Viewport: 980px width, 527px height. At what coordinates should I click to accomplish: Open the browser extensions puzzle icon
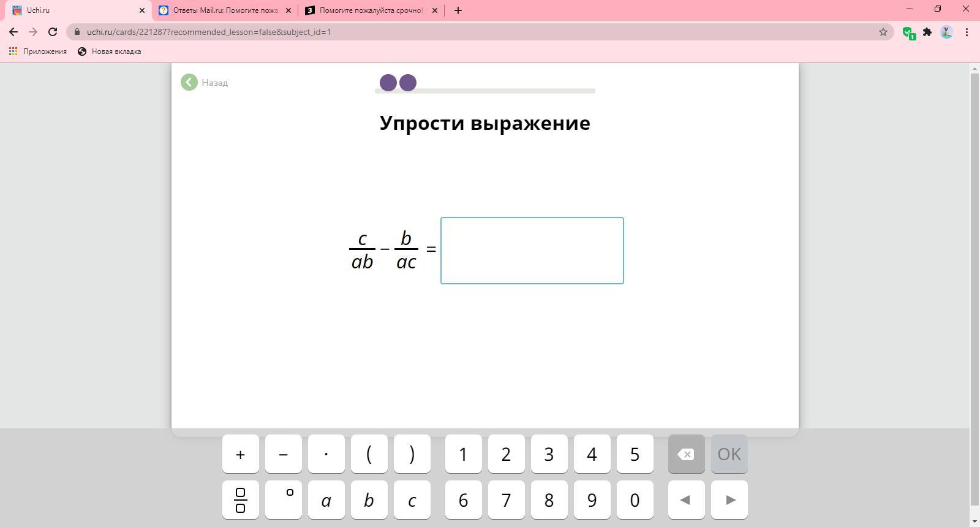(927, 32)
